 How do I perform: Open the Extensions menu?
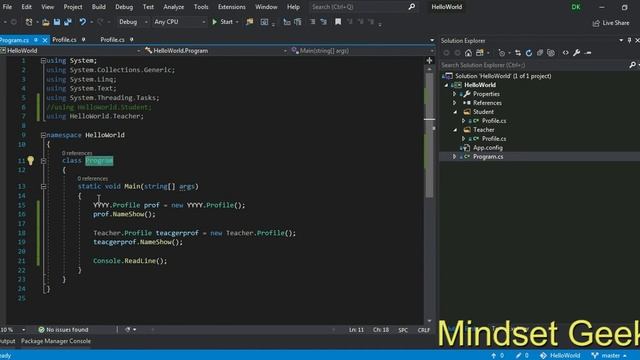[x=231, y=7]
